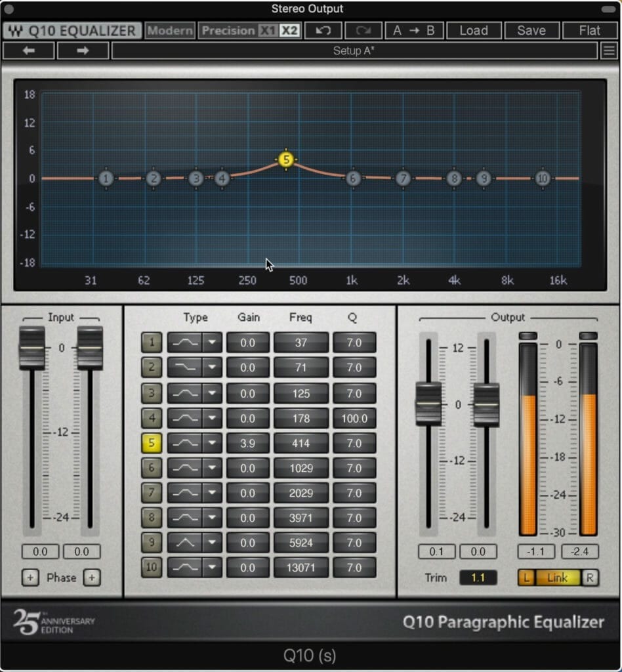
Task: Click the undo arrow icon
Action: (323, 30)
